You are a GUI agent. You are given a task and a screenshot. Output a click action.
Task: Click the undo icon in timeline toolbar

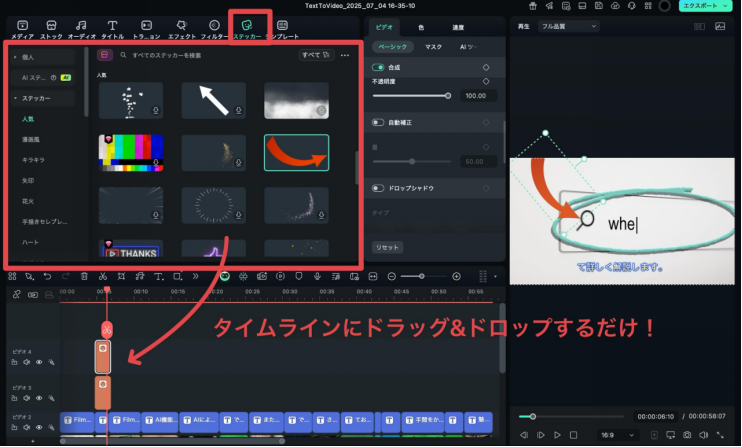pos(47,276)
